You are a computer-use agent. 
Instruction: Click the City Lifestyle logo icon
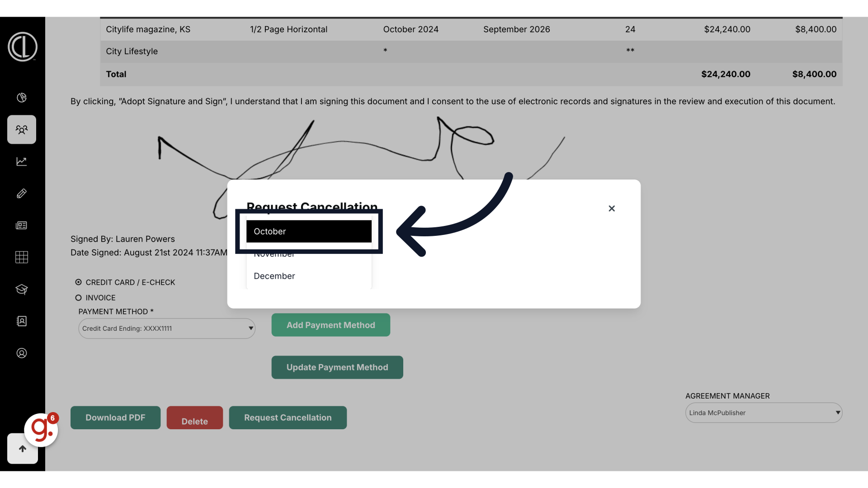(x=22, y=47)
